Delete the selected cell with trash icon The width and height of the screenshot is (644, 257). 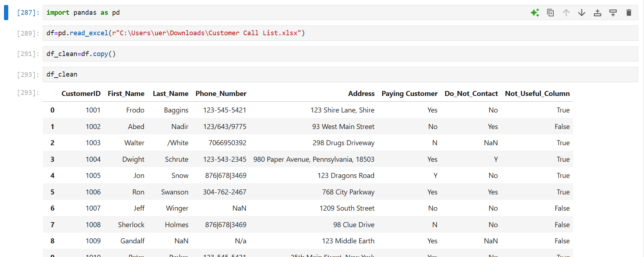click(629, 13)
